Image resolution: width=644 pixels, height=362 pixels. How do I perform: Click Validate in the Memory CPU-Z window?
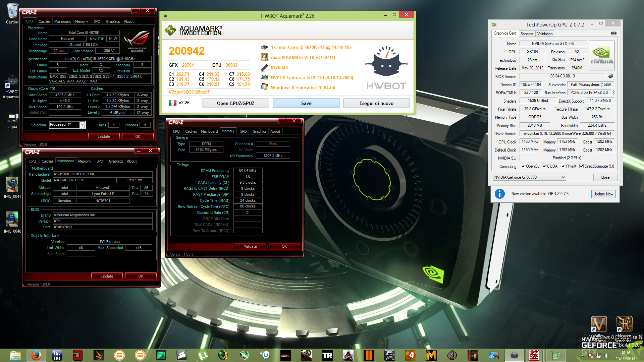click(x=250, y=246)
